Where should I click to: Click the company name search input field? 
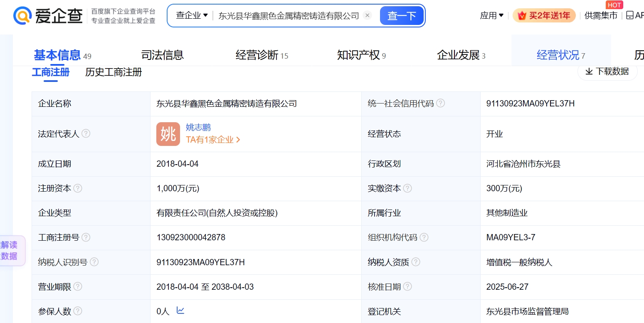click(x=289, y=16)
